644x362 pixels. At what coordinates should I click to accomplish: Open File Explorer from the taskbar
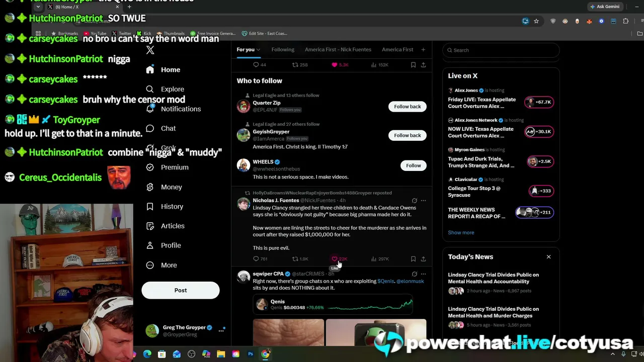tap(221, 354)
